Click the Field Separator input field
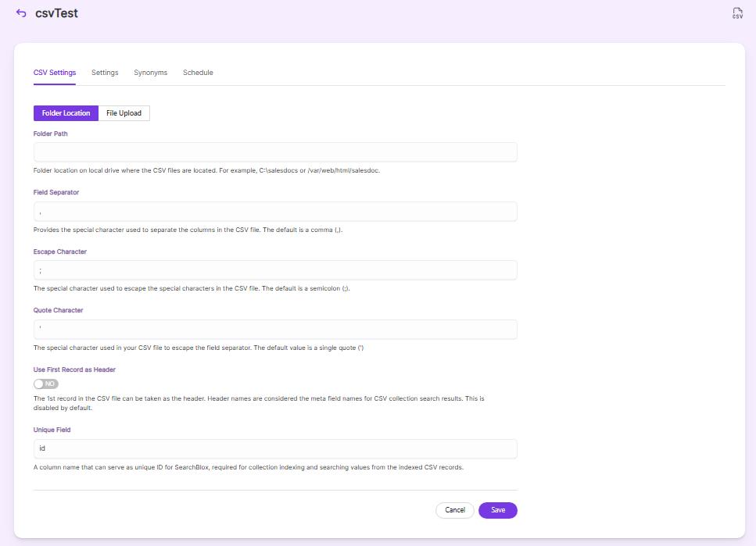 click(275, 212)
